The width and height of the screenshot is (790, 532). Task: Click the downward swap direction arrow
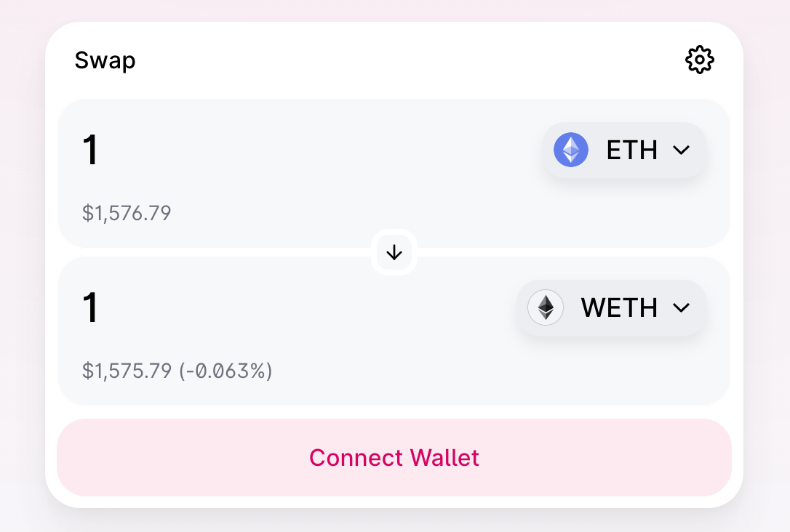click(x=394, y=252)
